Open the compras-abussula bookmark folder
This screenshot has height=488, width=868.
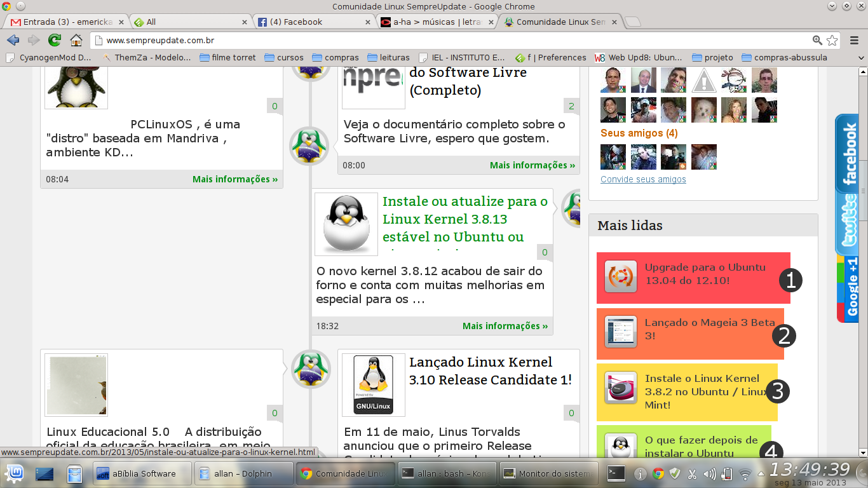pos(784,57)
